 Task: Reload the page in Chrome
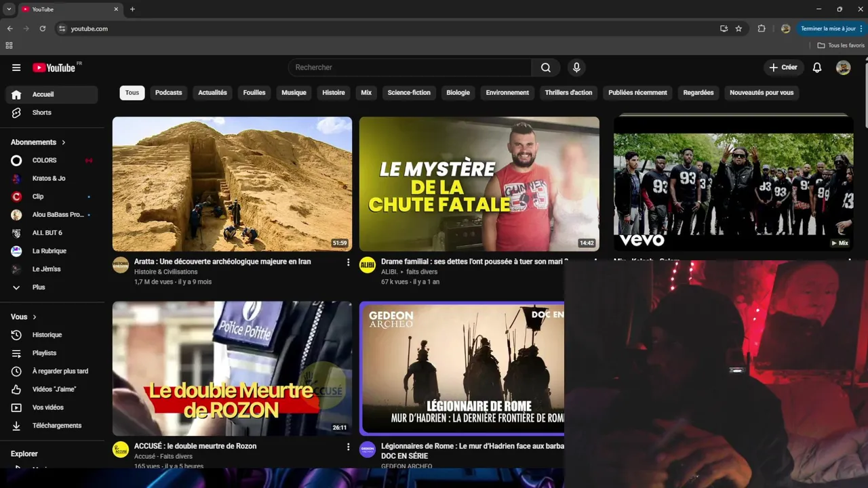[x=42, y=28]
